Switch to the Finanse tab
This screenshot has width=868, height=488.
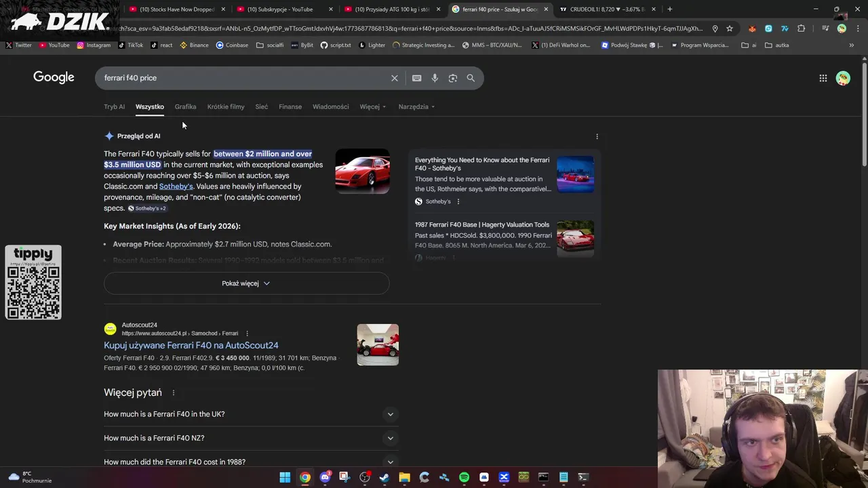[x=290, y=106]
